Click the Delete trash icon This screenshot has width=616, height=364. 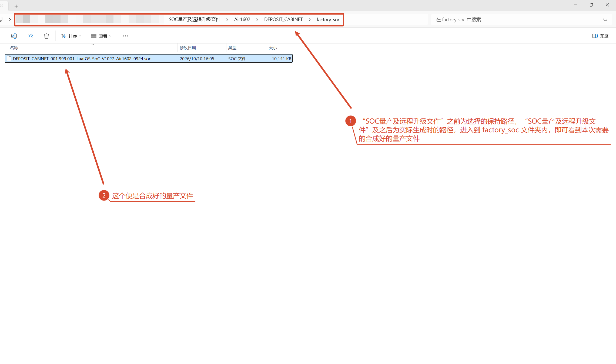click(46, 36)
